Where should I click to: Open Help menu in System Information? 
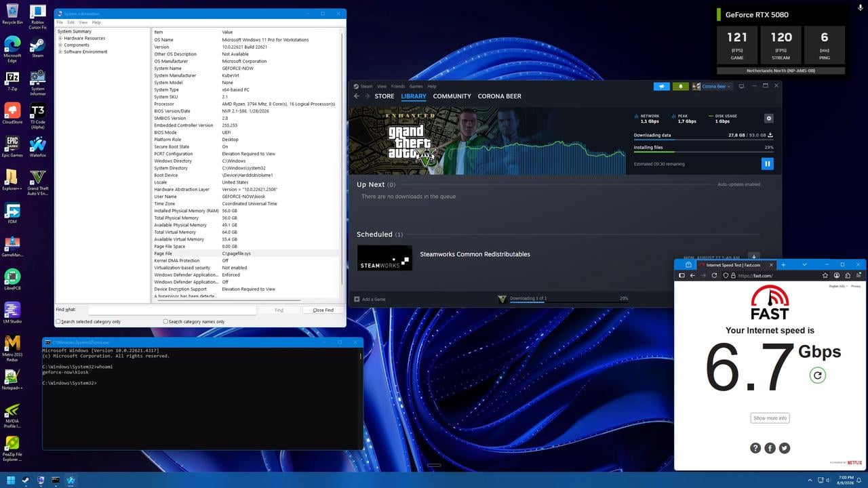(x=96, y=22)
